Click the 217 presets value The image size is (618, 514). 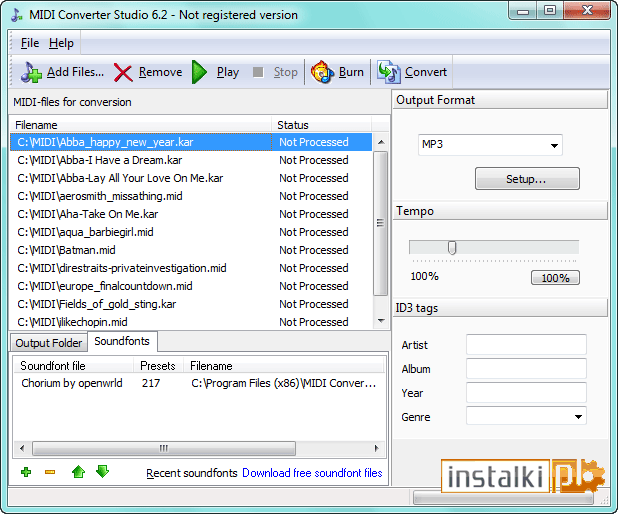click(x=151, y=383)
